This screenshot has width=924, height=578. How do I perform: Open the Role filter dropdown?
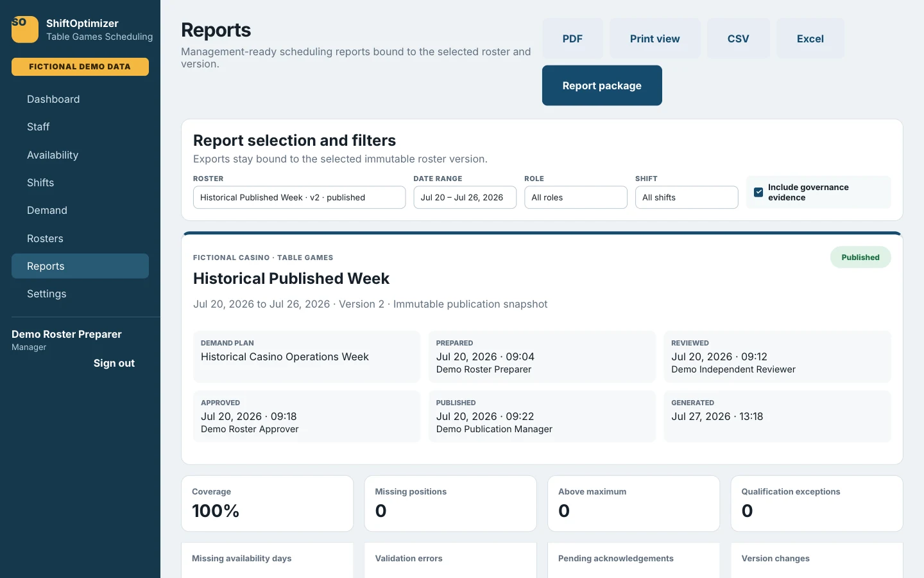click(576, 197)
